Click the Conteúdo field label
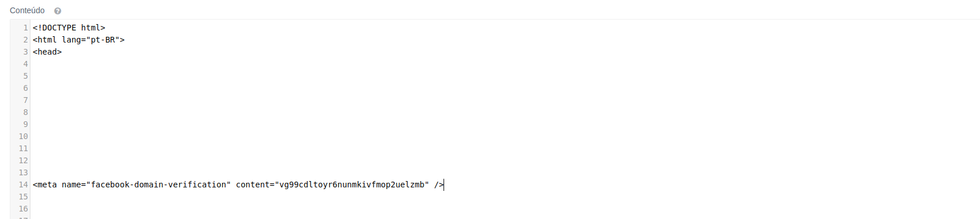Screen dimensions: 980x219 tap(27, 10)
